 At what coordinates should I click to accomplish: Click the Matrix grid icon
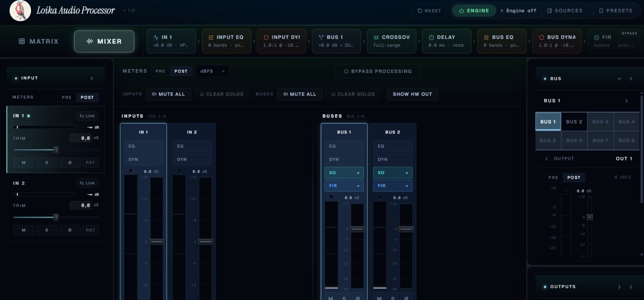pos(22,41)
